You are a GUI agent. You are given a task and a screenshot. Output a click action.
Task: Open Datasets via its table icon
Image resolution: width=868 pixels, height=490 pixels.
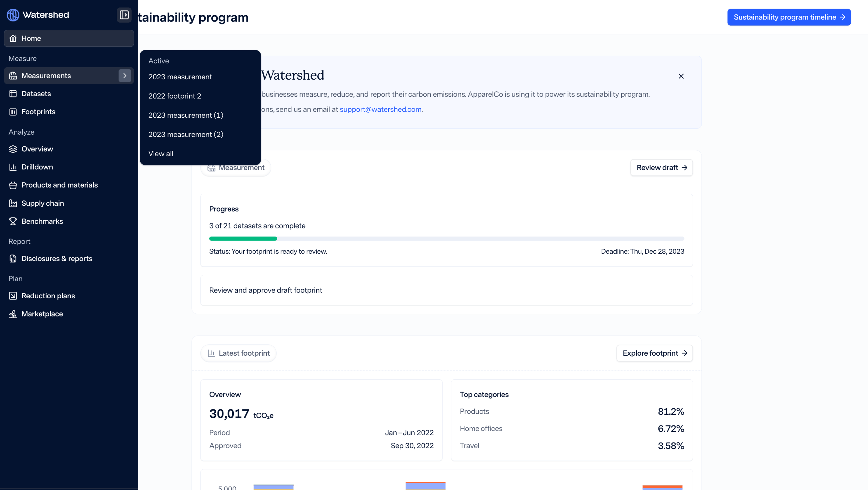click(13, 94)
